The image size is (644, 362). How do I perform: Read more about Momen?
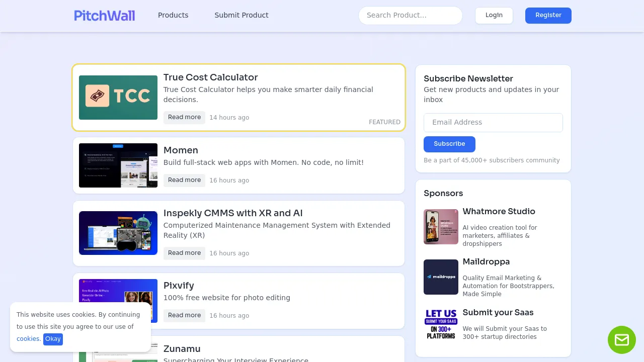(184, 180)
